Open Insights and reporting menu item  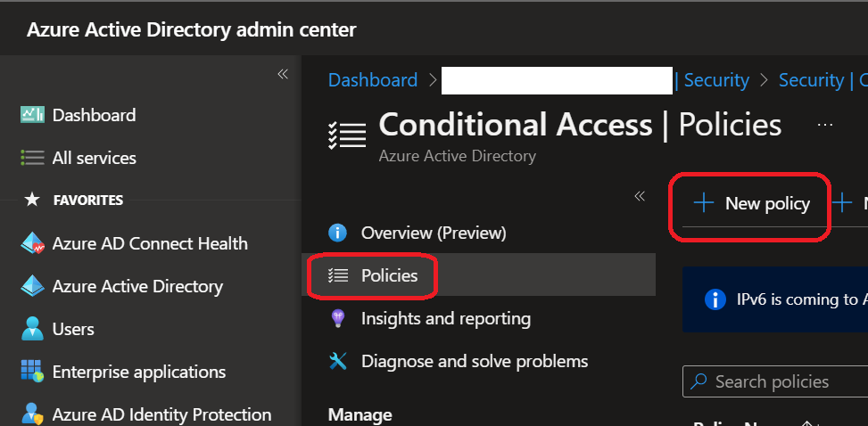tap(445, 318)
